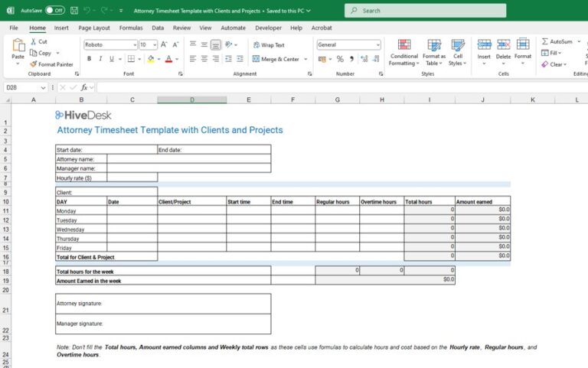
Task: Open the Cell Styles dropdown
Action: (x=458, y=53)
